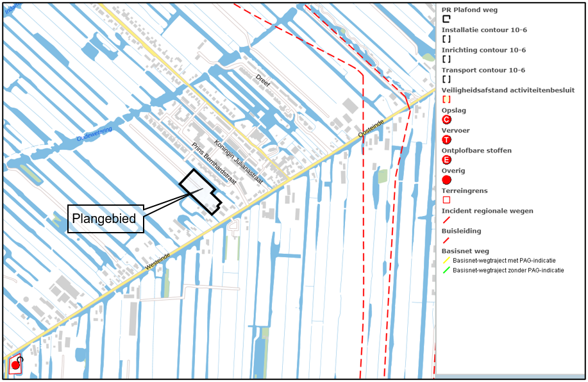Click the yellow Basisnet PAG-indicatie line swatch

(446, 260)
